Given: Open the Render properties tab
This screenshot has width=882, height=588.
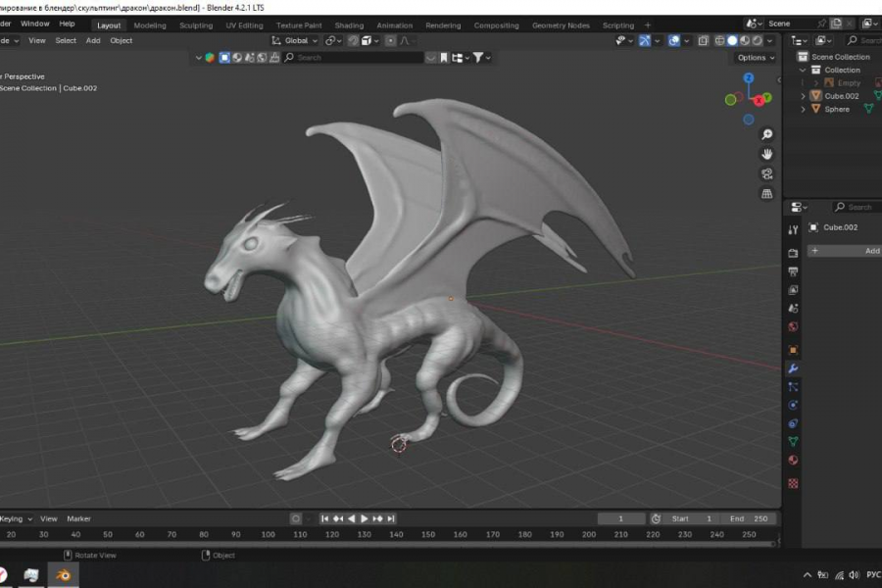Looking at the screenshot, I should pyautogui.click(x=793, y=253).
